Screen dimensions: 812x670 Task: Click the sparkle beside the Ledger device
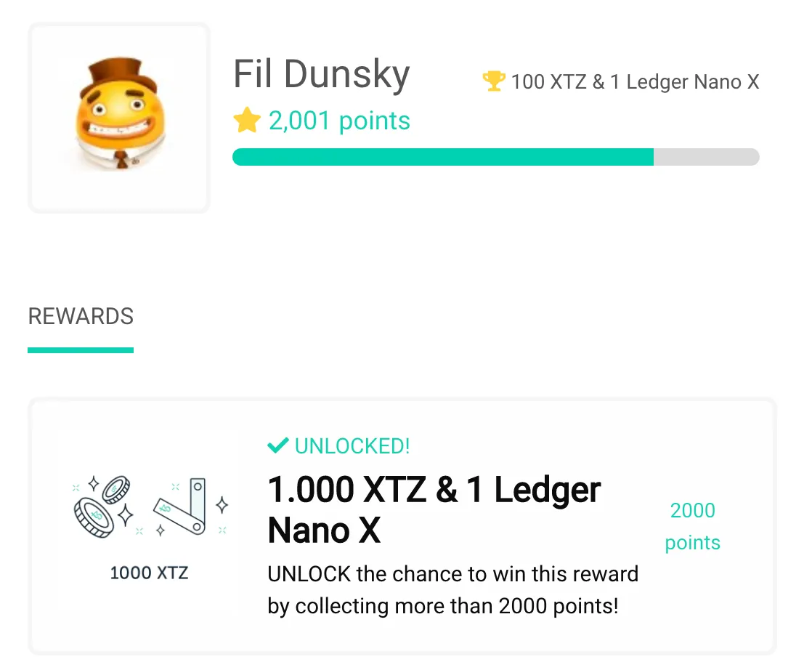(222, 505)
